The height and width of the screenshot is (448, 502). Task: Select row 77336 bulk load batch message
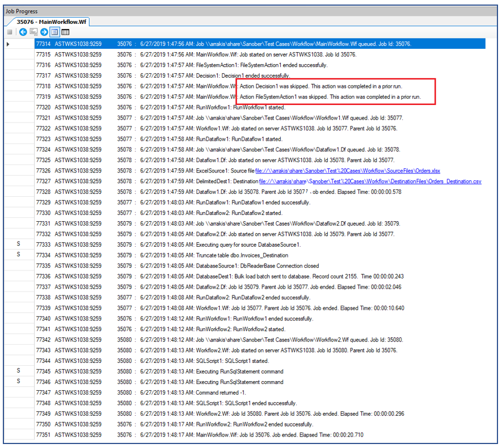point(227,276)
